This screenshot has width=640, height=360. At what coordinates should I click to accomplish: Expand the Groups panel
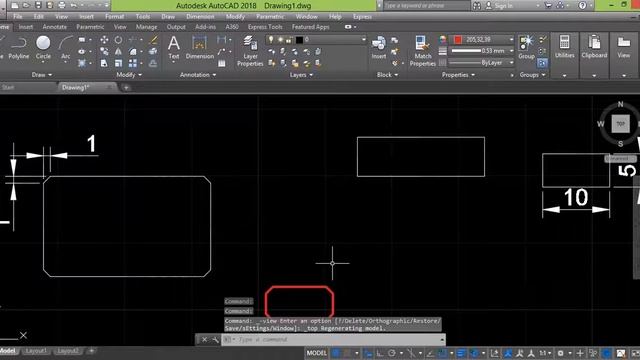(532, 75)
